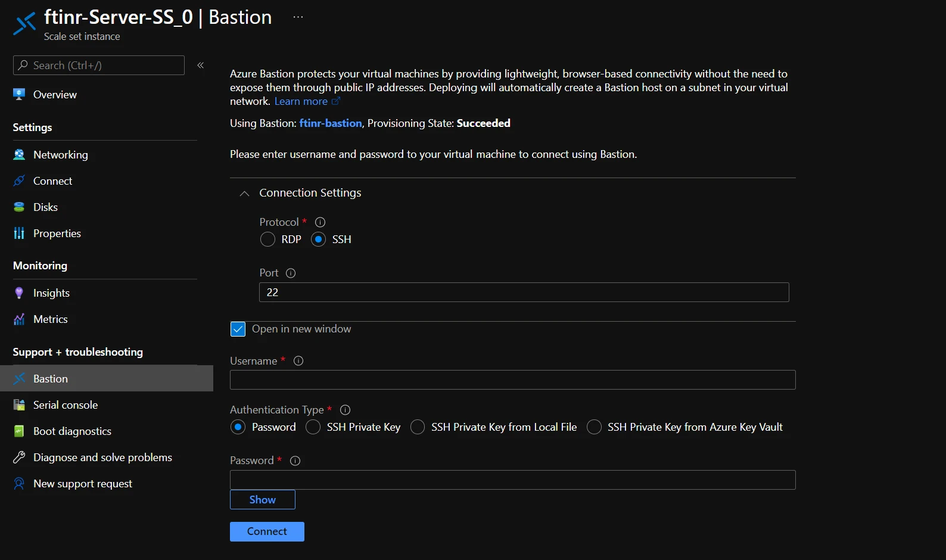Click the wrench icon for Diagnose and solve problems

click(19, 457)
